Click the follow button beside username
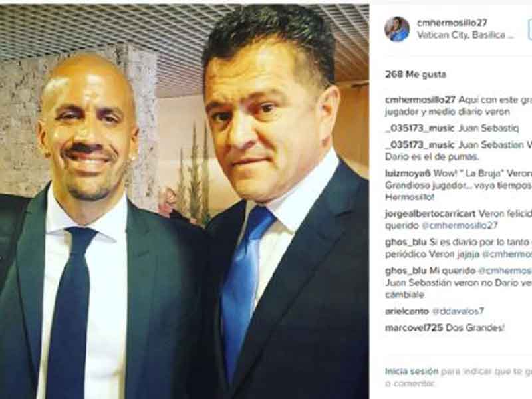This screenshot has width=532, height=399. (x=529, y=29)
